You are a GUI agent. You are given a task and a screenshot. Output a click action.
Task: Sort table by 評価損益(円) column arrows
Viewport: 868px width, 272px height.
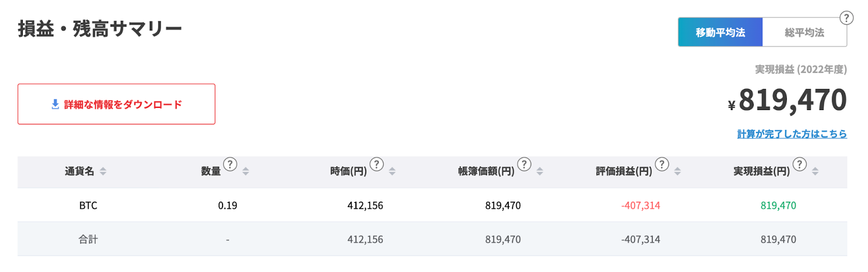677,171
